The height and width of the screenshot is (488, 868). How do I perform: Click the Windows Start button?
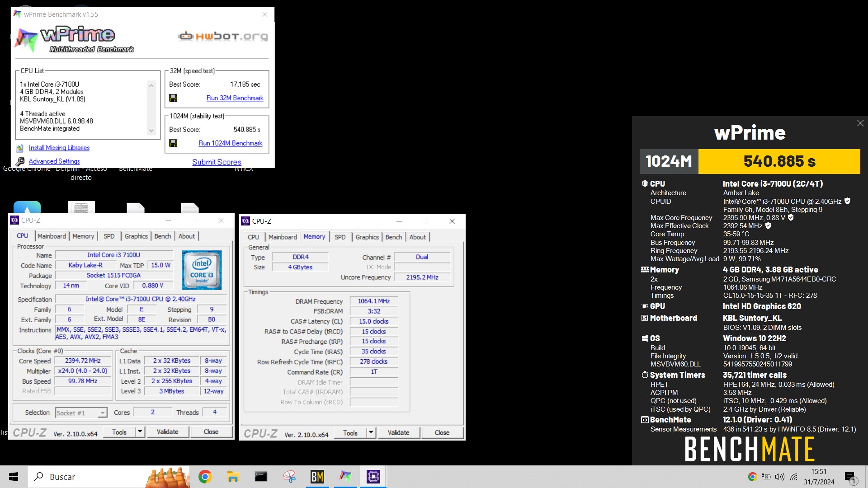pos(14,477)
